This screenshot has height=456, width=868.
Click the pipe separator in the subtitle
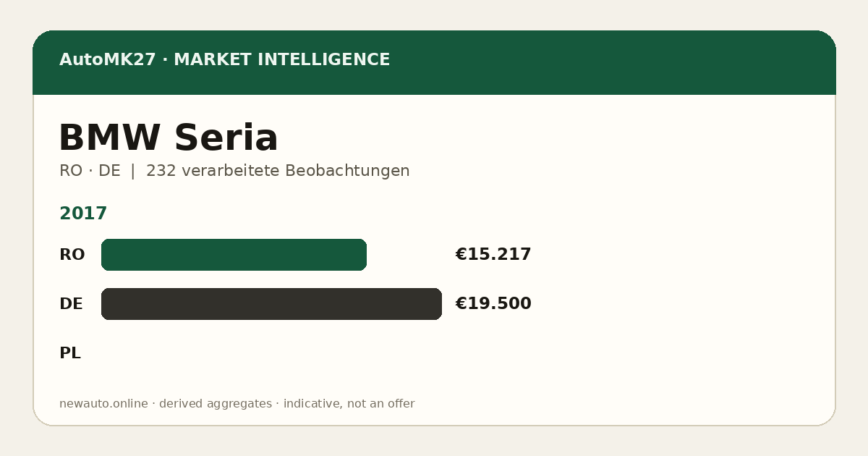[x=133, y=171]
